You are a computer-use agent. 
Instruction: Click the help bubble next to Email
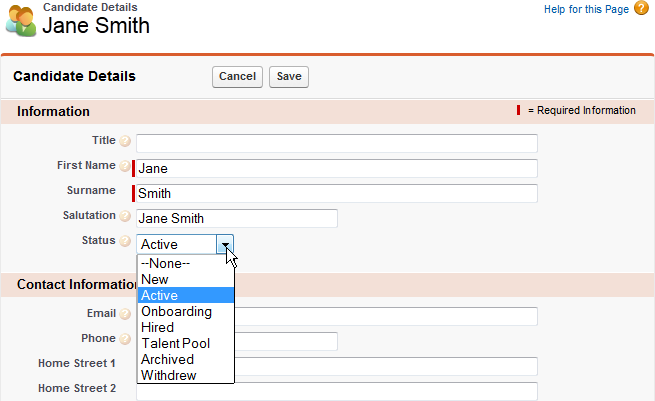125,315
